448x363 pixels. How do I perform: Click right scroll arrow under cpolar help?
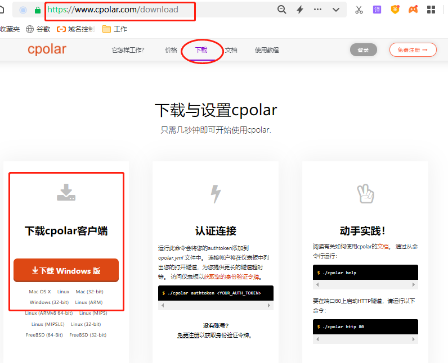[x=413, y=285]
